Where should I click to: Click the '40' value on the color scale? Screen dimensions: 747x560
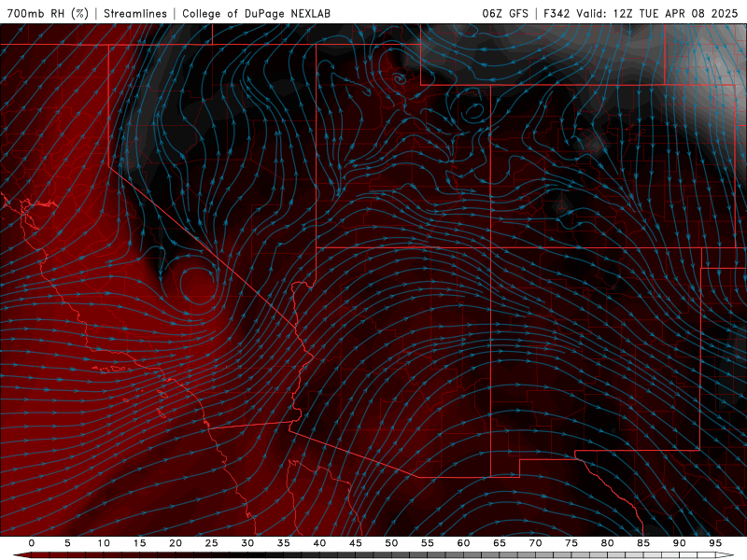click(319, 543)
